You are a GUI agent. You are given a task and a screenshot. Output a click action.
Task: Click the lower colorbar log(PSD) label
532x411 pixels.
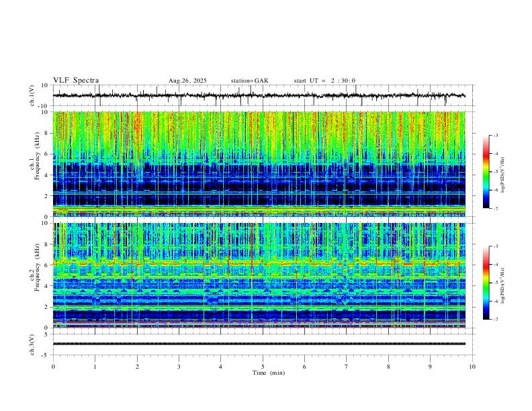click(x=503, y=285)
